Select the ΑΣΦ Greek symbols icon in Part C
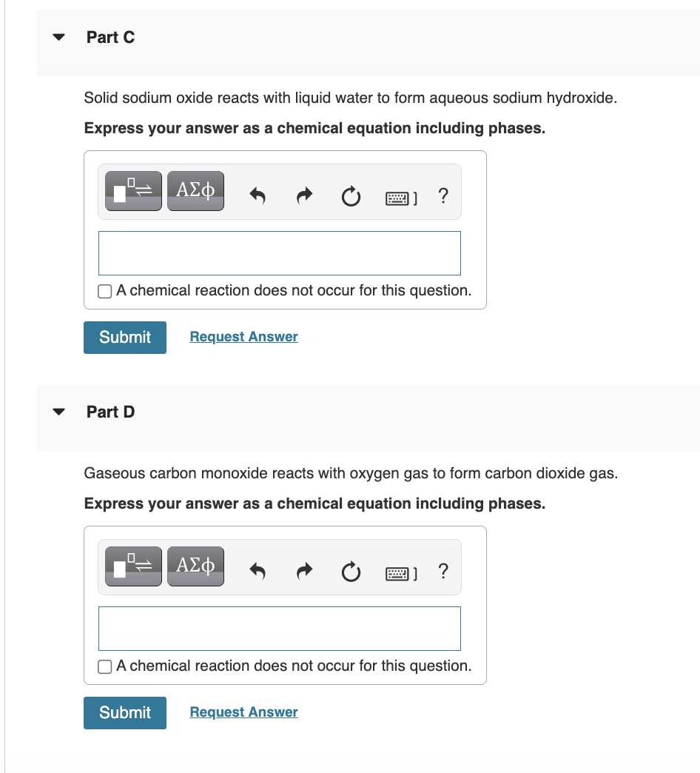Screen dimensions: 700x773 point(195,190)
